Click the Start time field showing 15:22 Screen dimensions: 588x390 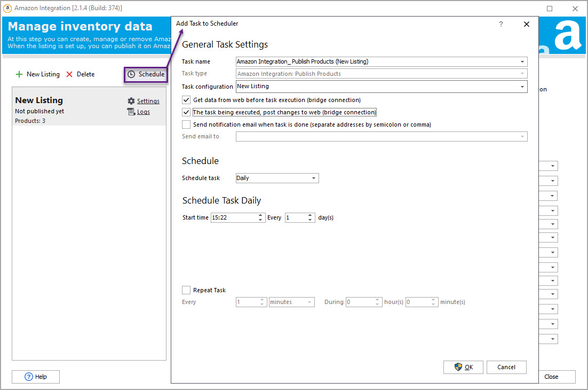click(233, 217)
